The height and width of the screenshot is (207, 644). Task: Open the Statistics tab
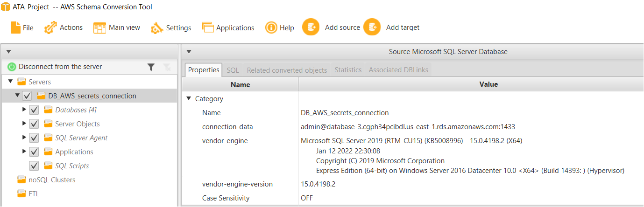pyautogui.click(x=348, y=70)
